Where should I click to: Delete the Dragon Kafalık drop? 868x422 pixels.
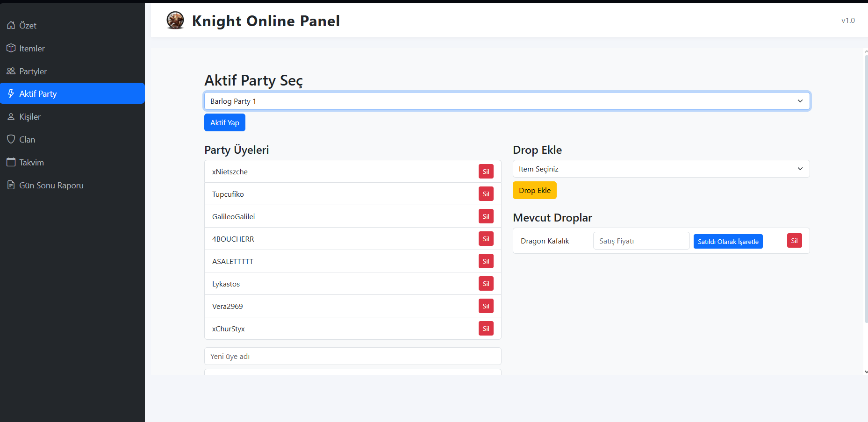click(x=794, y=241)
